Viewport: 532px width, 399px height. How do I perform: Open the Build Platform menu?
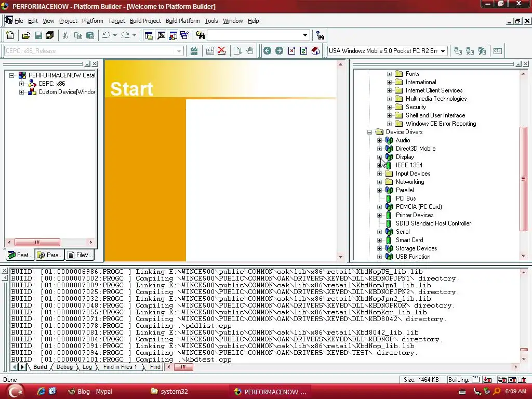(182, 21)
